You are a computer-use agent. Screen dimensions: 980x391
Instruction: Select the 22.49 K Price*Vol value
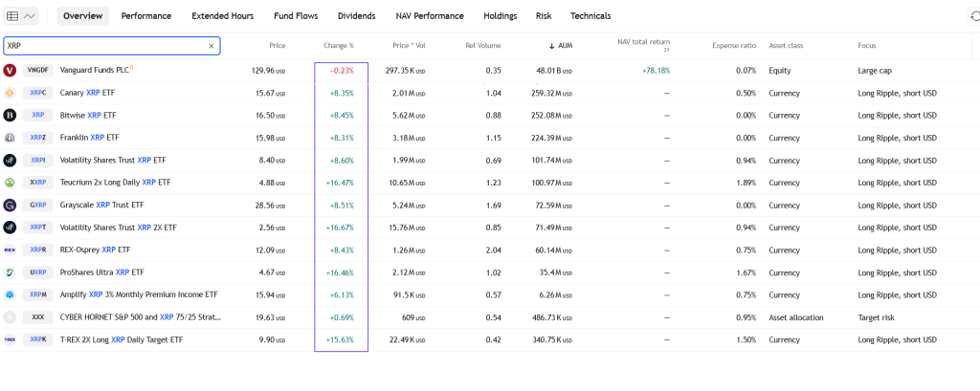(407, 339)
